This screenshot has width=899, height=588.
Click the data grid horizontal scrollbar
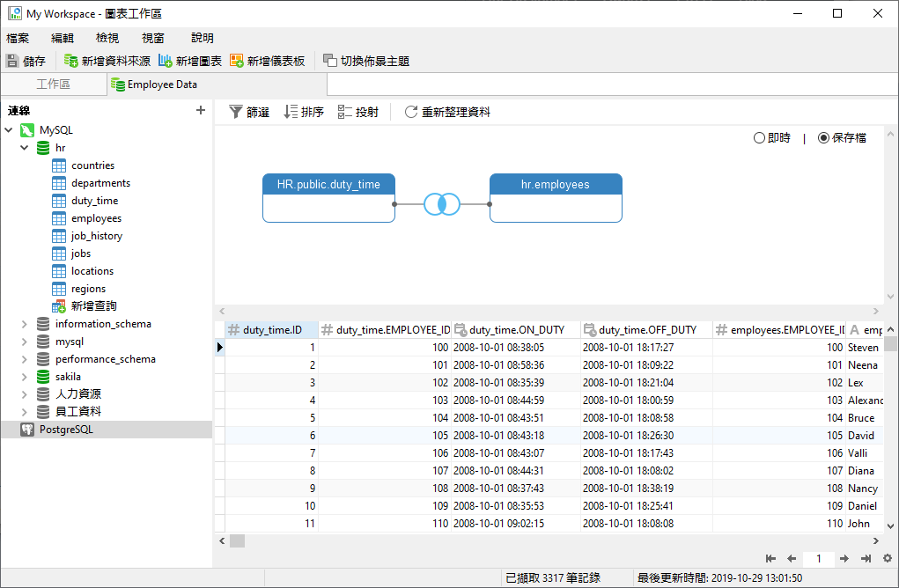tap(546, 540)
